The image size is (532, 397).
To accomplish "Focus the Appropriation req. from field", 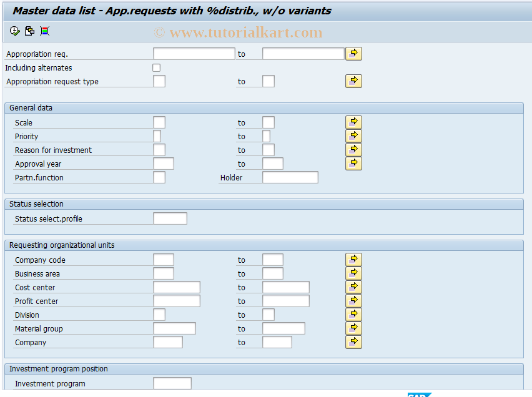I will pyautogui.click(x=194, y=54).
